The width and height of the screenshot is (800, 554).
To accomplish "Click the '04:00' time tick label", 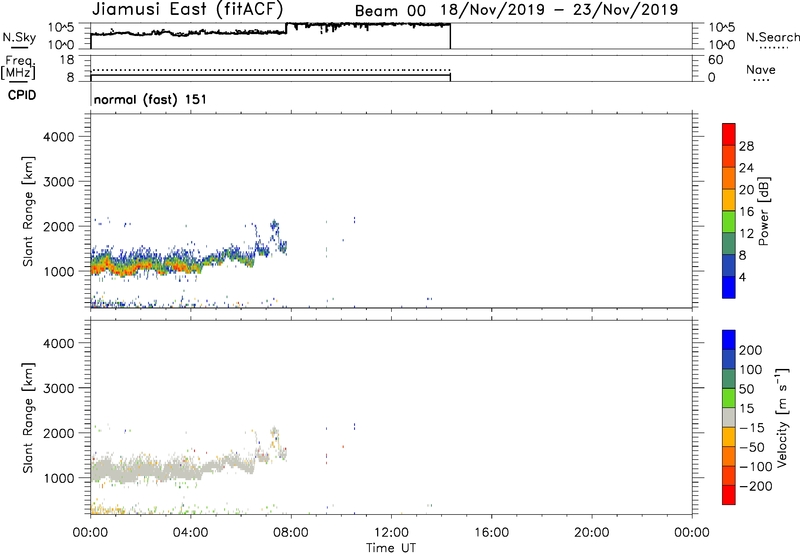I will click(190, 533).
